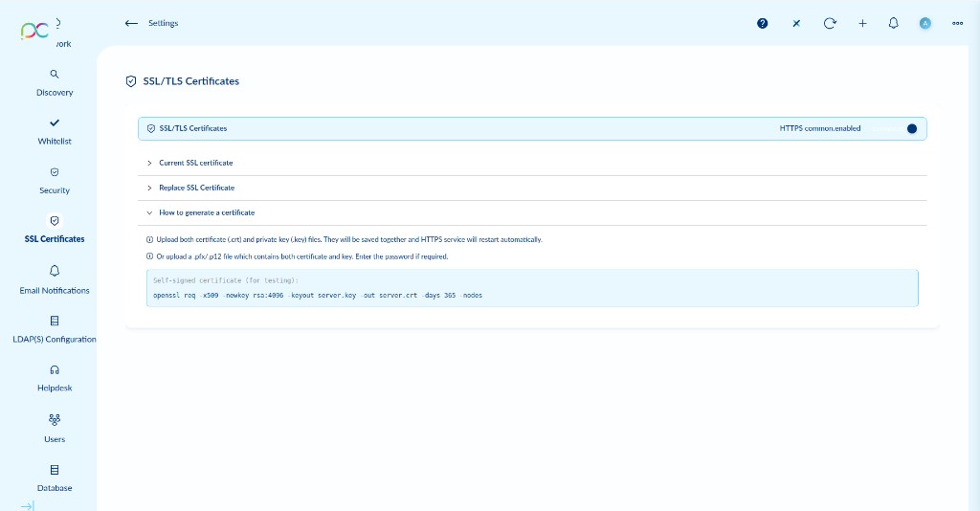Open the three-dots more menu
This screenshot has height=511, width=980.
957,23
